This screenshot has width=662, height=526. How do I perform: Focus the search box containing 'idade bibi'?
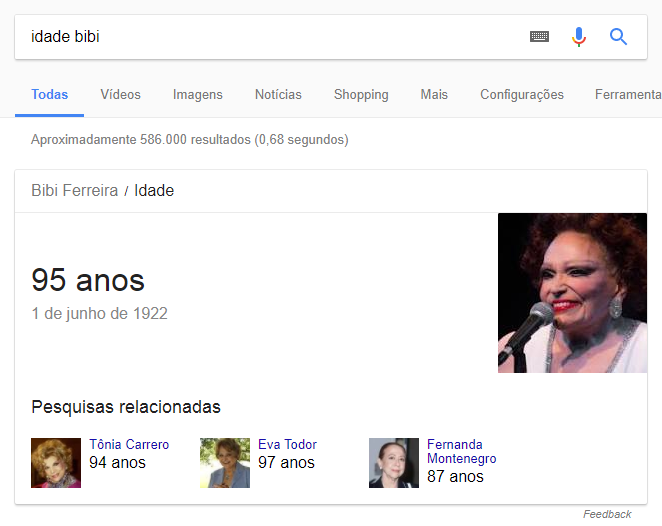coord(270,37)
